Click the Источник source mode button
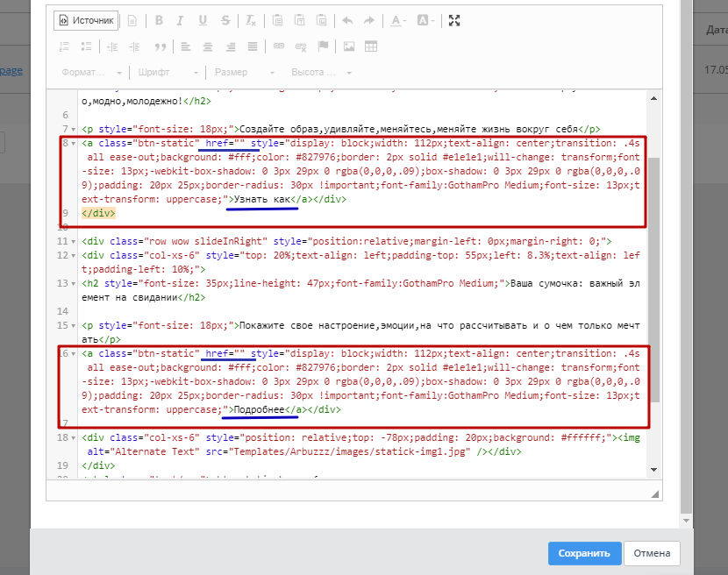The width and height of the screenshot is (728, 575). [86, 20]
